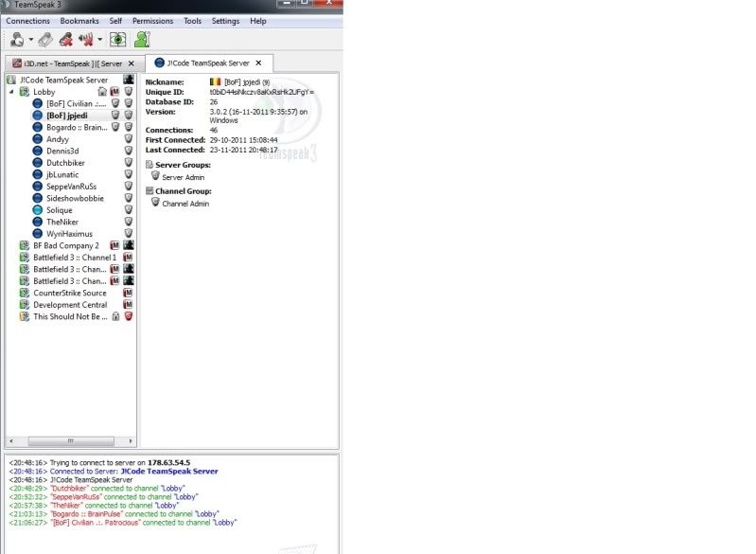Click the channel tree horizontal scrollbar left arrow
The image size is (756, 554).
11,441
